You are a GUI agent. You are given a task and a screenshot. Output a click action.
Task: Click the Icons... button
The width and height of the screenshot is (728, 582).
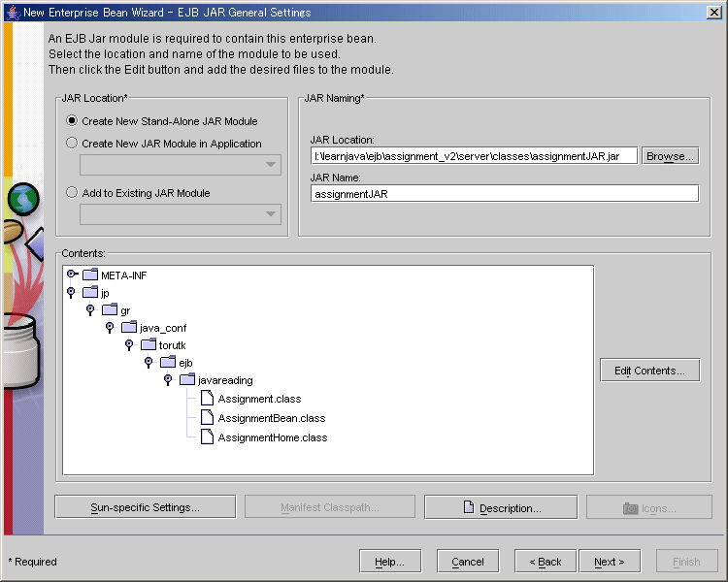point(649,507)
